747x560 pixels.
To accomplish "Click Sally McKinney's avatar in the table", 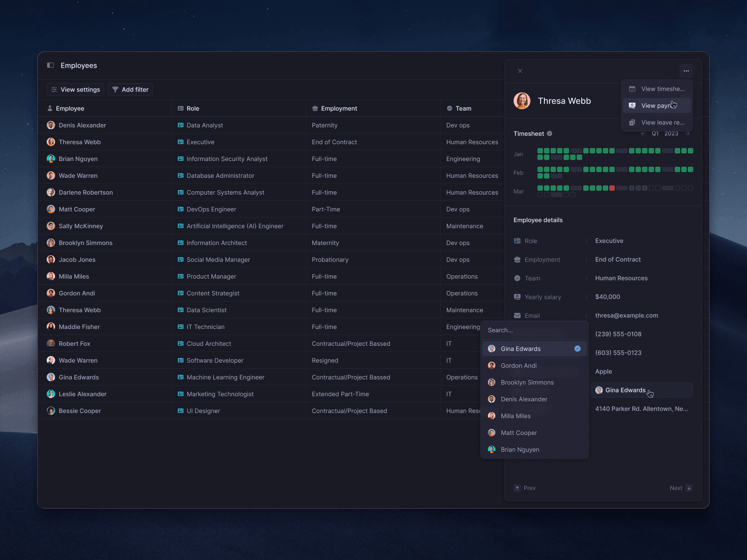I will 51,226.
